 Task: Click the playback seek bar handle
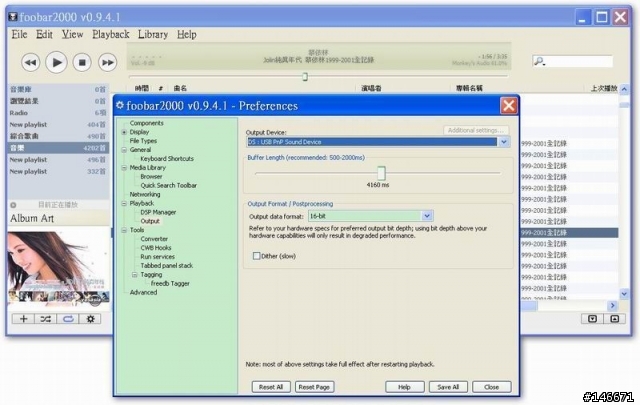point(305,76)
